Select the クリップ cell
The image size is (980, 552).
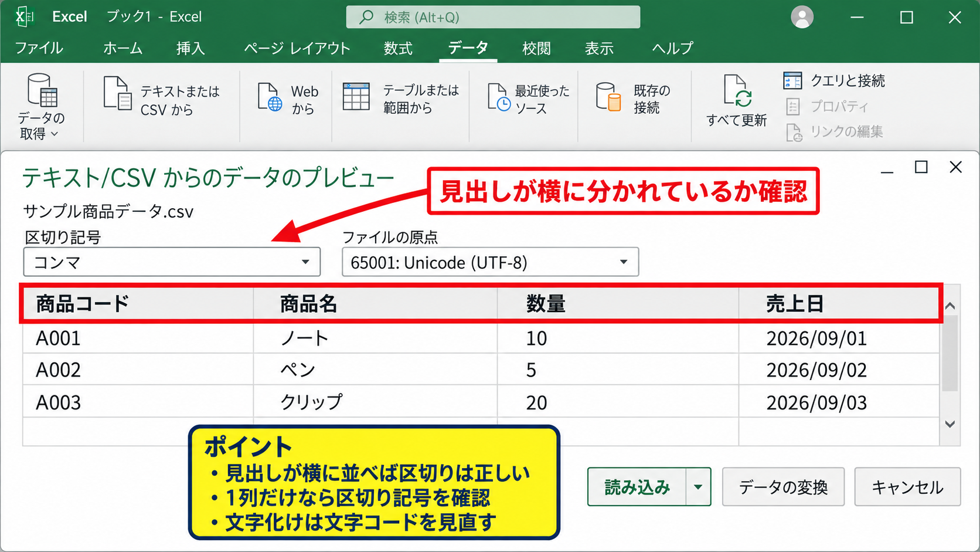click(x=375, y=402)
